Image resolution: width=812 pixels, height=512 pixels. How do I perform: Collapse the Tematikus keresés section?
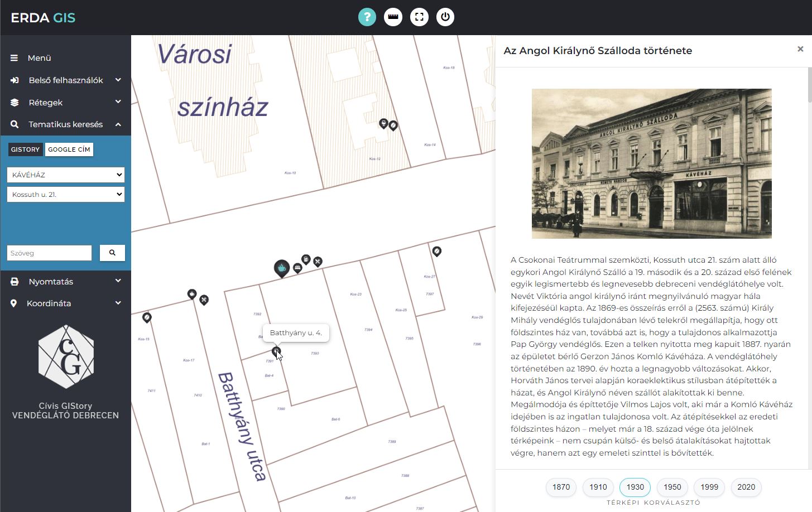tap(65, 124)
